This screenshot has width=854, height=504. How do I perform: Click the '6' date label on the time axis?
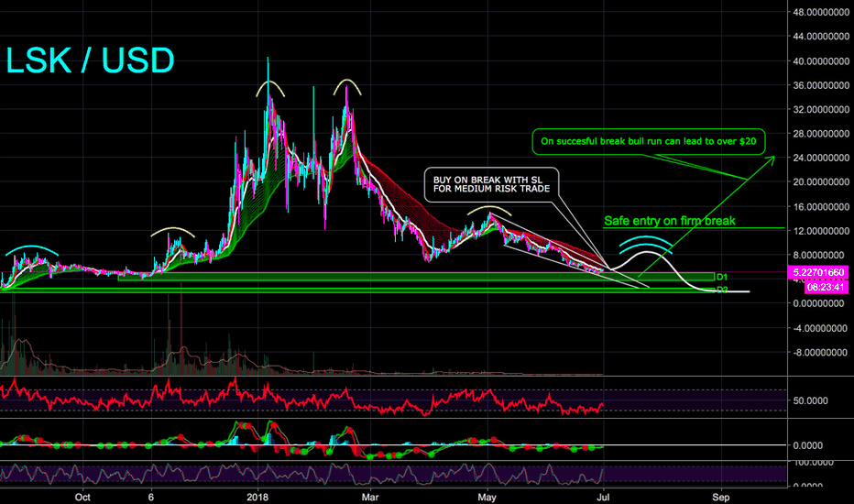point(151,497)
